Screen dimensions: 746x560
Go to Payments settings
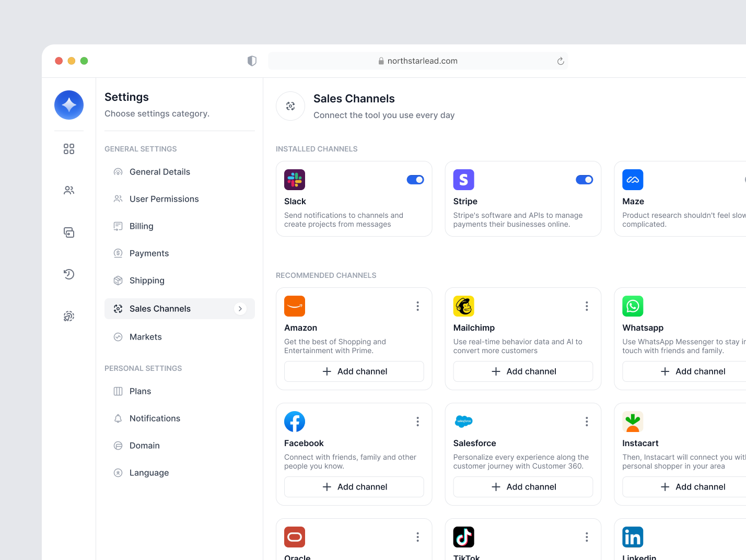click(x=180, y=253)
